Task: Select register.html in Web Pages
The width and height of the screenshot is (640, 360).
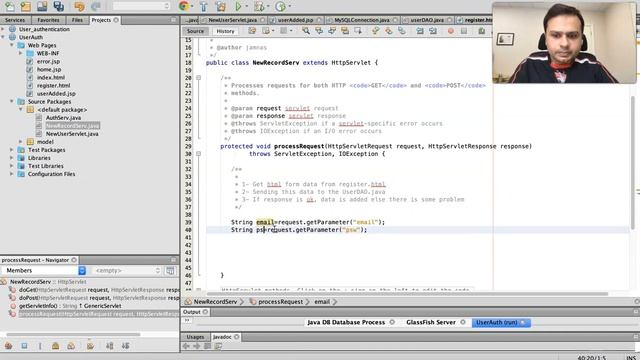Action: pyautogui.click(x=53, y=85)
